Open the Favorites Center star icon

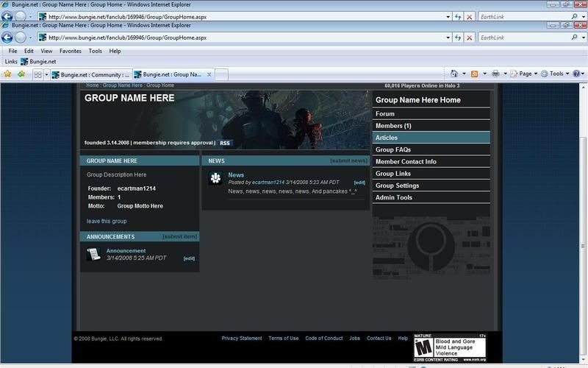click(8, 74)
